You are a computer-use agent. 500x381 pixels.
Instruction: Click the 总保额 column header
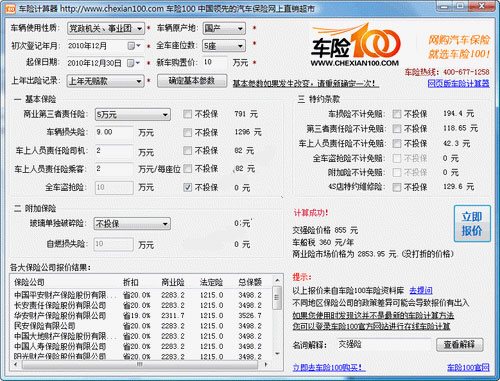(250, 282)
